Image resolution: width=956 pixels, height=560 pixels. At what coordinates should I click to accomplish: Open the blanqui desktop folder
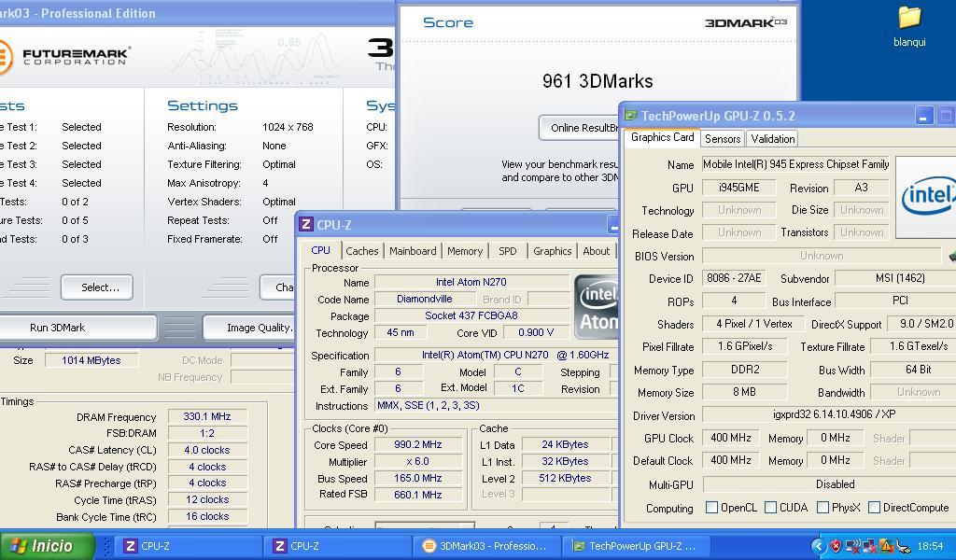pyautogui.click(x=909, y=27)
